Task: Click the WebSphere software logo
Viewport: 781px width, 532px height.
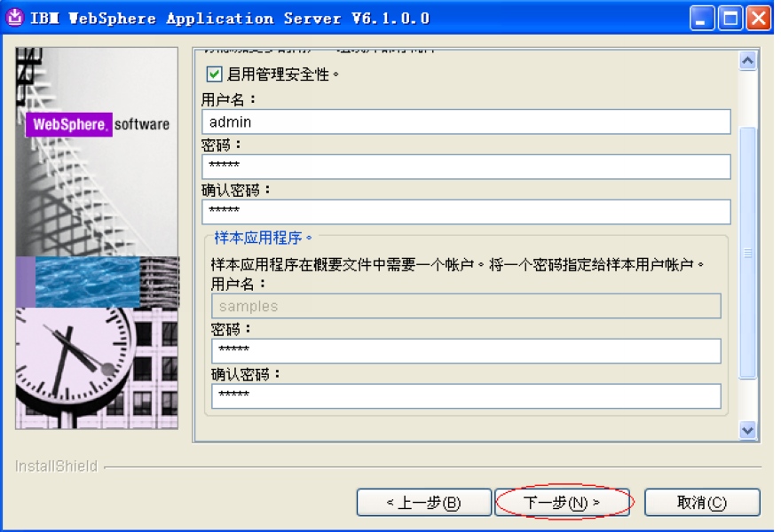Action: pyautogui.click(x=95, y=124)
